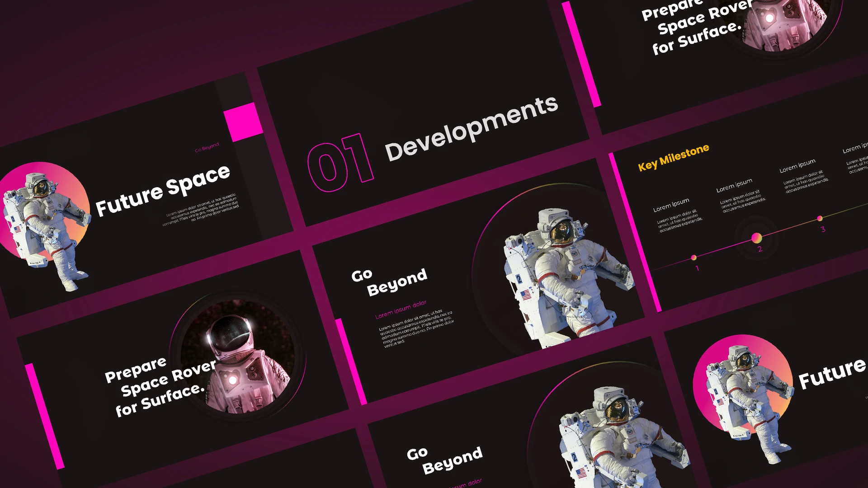Click magenta vertical bar beside Key Milestone

[x=635, y=233]
